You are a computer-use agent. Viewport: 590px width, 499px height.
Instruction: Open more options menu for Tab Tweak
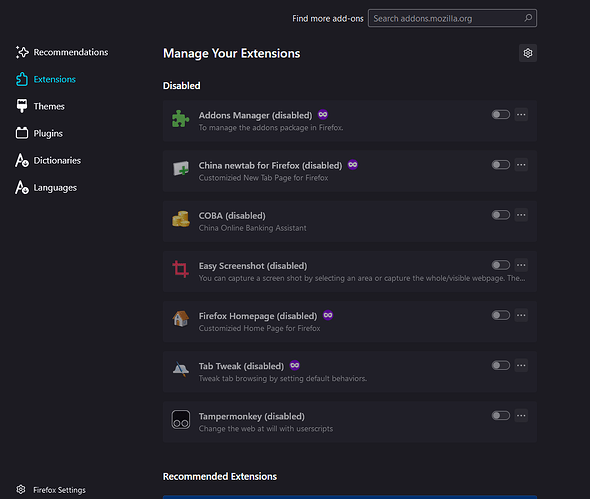tap(521, 365)
